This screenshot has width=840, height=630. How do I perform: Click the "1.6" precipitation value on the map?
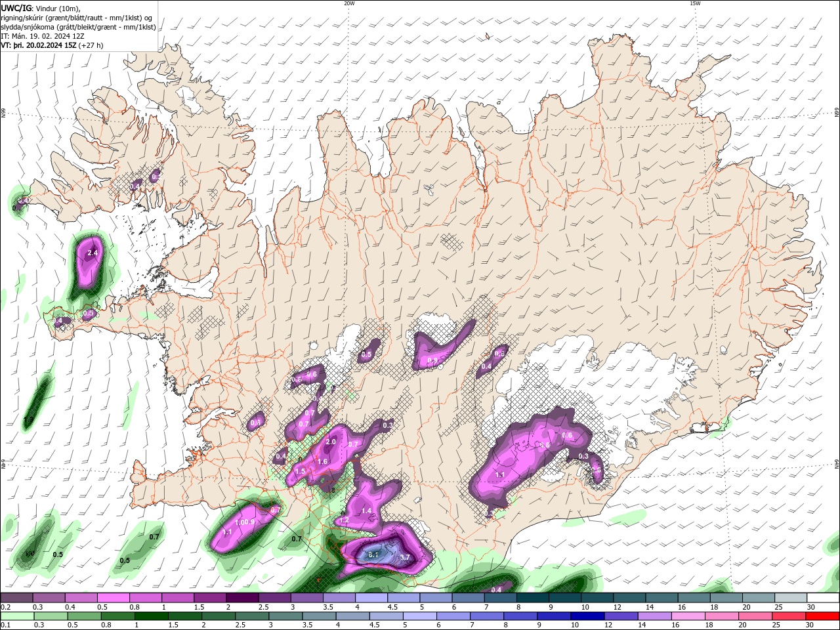(322, 462)
